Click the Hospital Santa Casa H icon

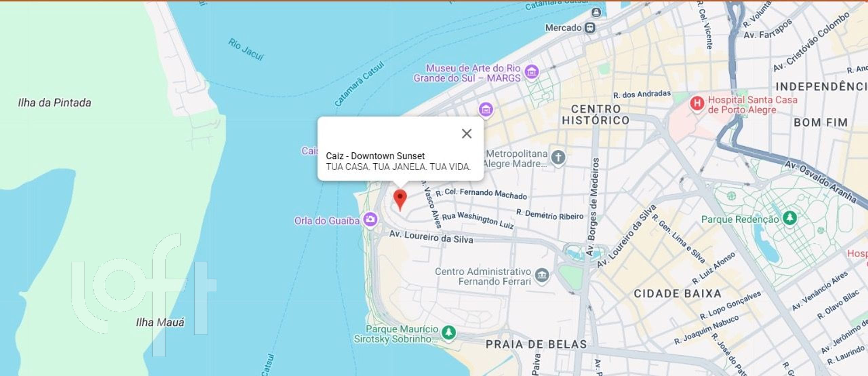[697, 103]
